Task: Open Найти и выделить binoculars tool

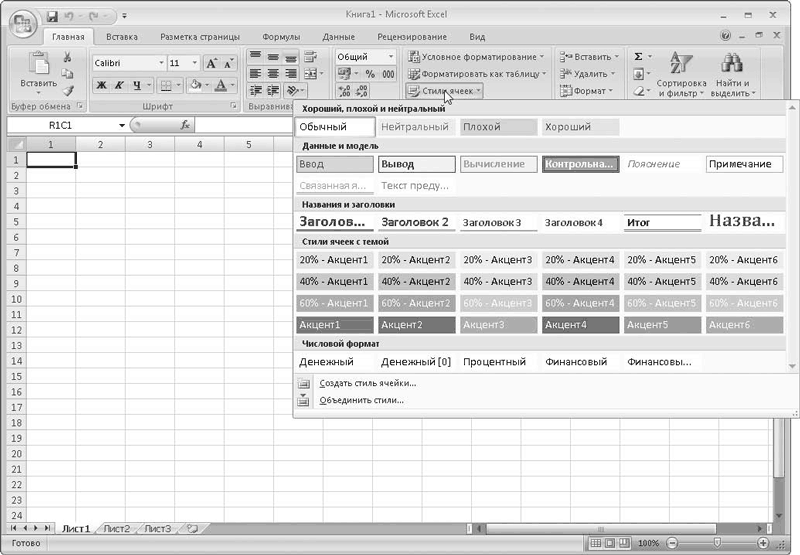Action: tap(731, 75)
